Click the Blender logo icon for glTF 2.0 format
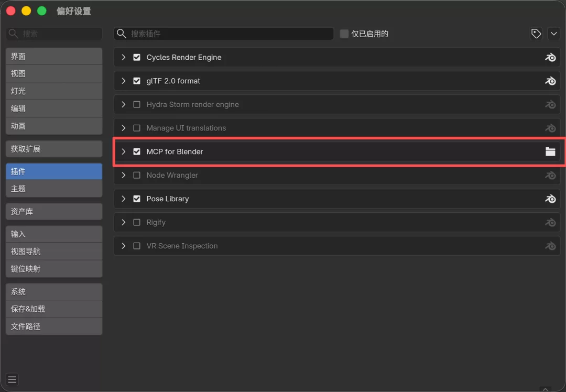Image resolution: width=566 pixels, height=392 pixels. (x=550, y=81)
